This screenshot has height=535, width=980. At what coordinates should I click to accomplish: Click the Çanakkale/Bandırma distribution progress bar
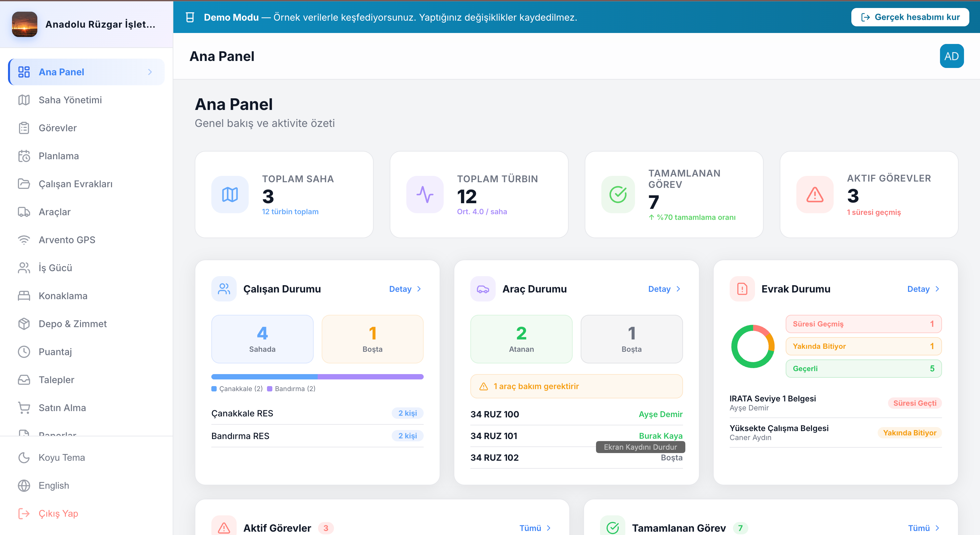click(x=317, y=376)
